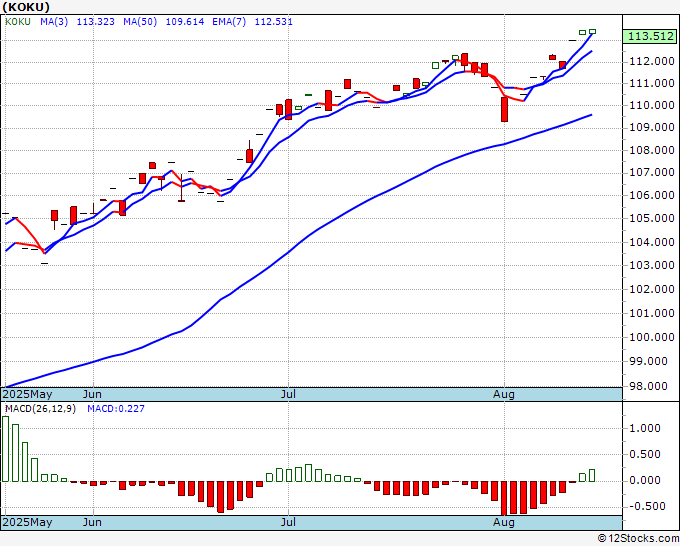Click the 109.000 price axis label
Screen dimensions: 680x546
(x=652, y=128)
